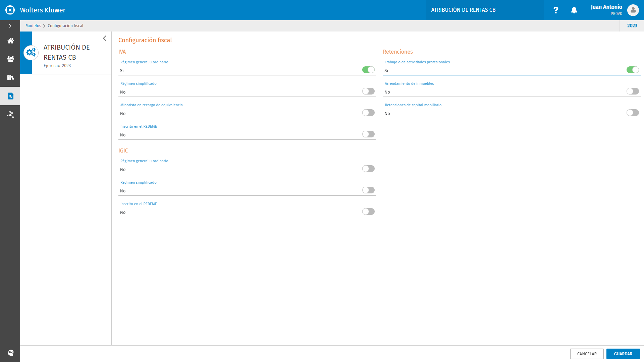
Task: Collapse the Atribución de Rentas CB panel
Action: click(105, 38)
